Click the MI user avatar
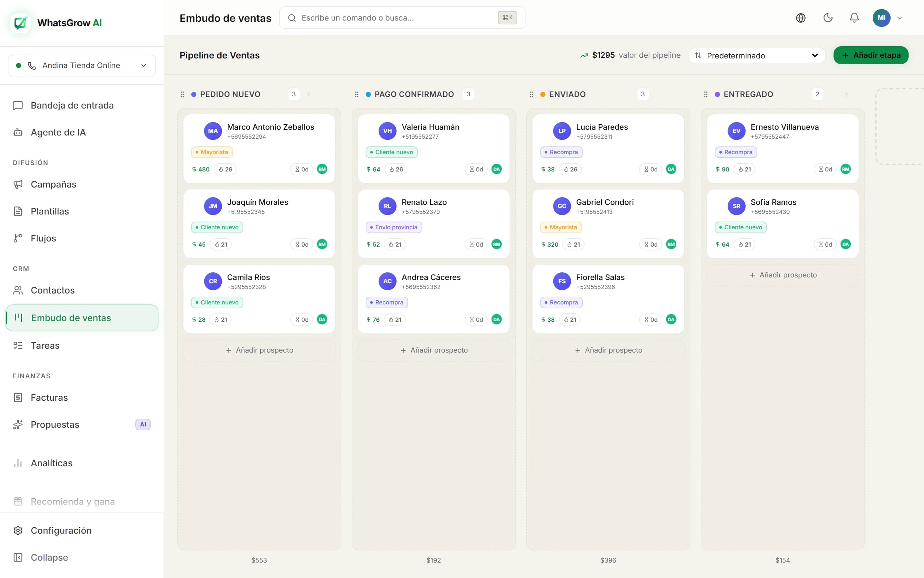Screen dimensions: 924x578 coord(881,18)
